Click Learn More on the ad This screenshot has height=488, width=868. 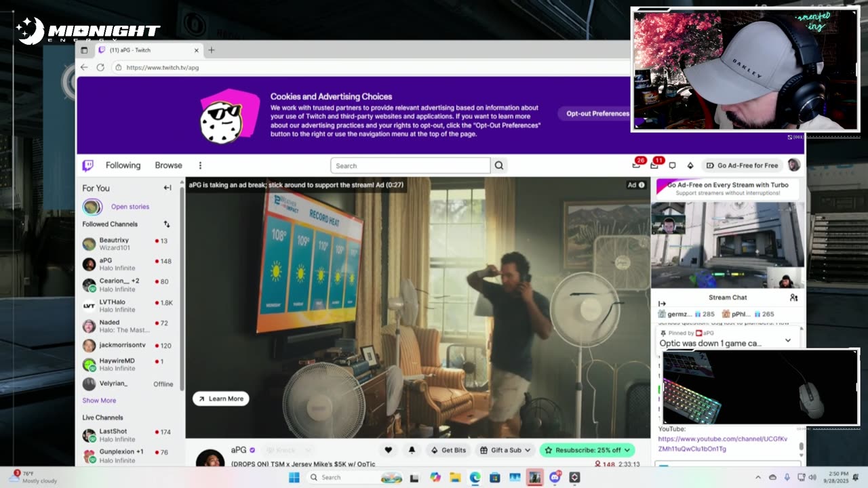221,399
